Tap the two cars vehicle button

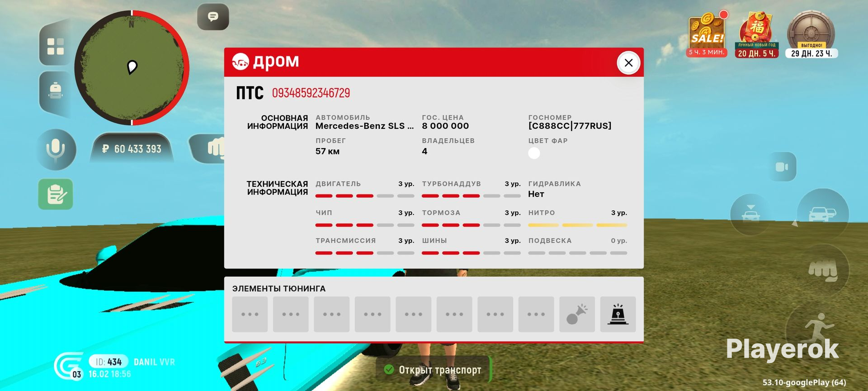822,214
